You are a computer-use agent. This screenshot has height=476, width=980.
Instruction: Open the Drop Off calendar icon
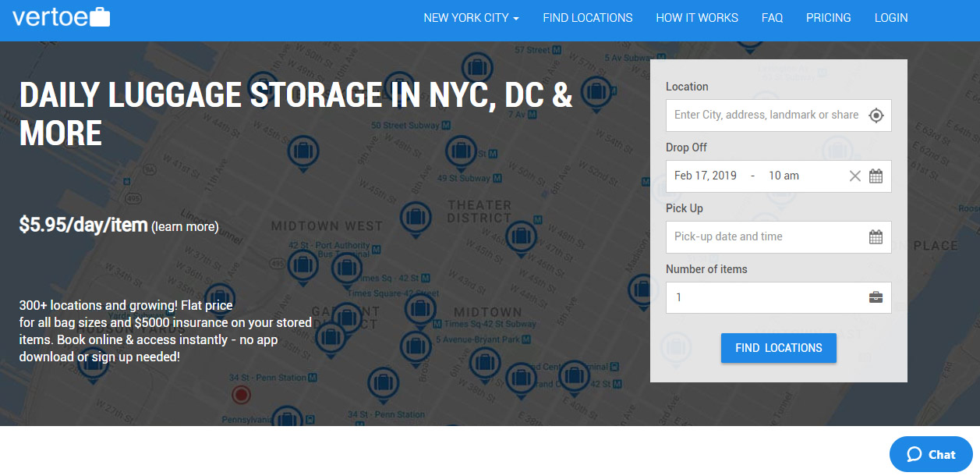876,176
